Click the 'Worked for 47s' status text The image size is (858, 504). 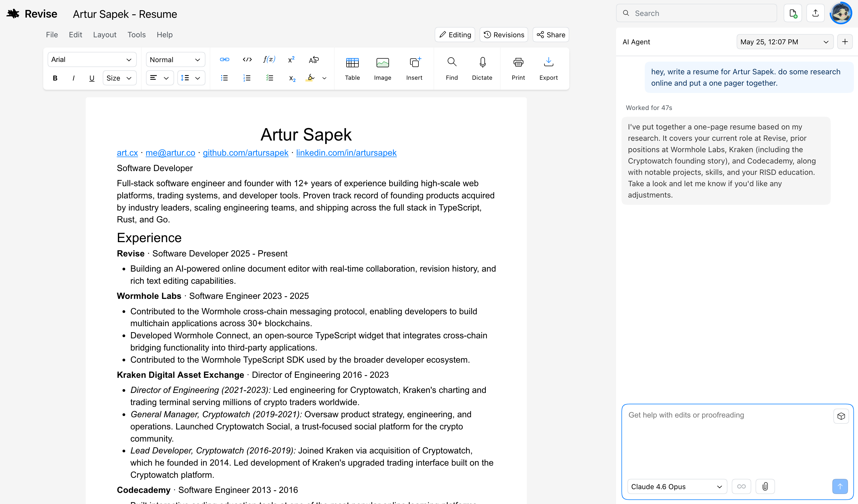tap(649, 108)
